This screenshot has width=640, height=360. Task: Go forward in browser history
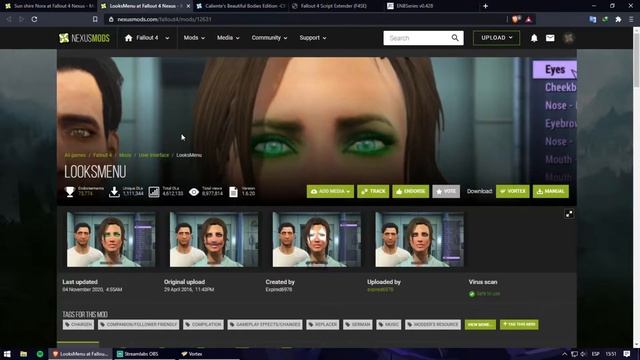click(x=21, y=19)
